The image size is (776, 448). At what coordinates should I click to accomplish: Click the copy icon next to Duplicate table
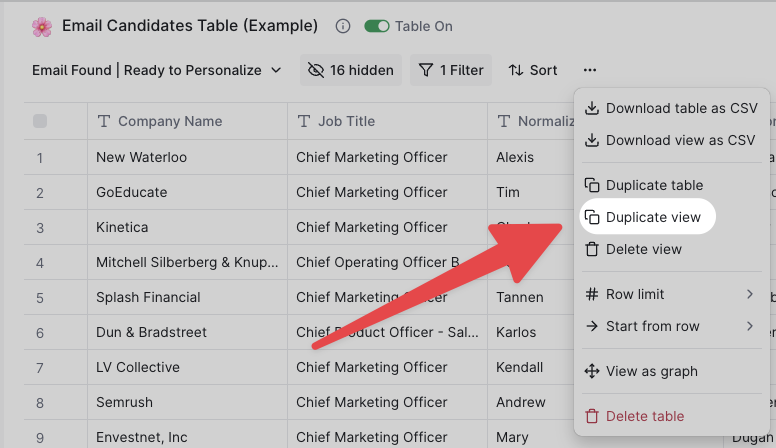592,185
